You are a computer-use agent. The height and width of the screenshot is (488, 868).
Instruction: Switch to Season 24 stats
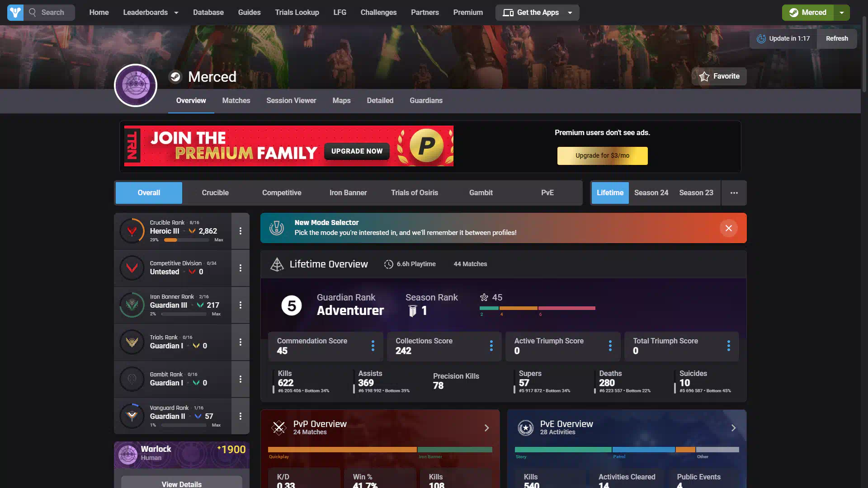[651, 193]
